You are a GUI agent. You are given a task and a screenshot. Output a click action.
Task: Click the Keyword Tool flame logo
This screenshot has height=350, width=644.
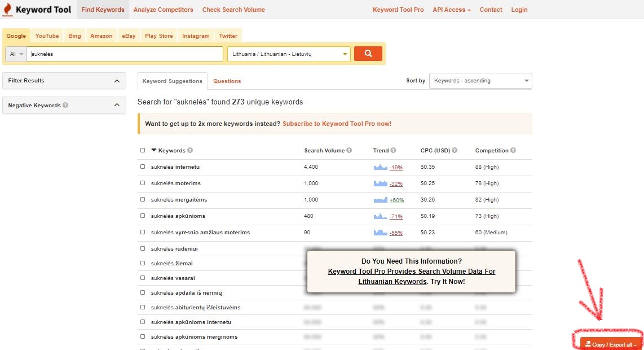click(7, 10)
